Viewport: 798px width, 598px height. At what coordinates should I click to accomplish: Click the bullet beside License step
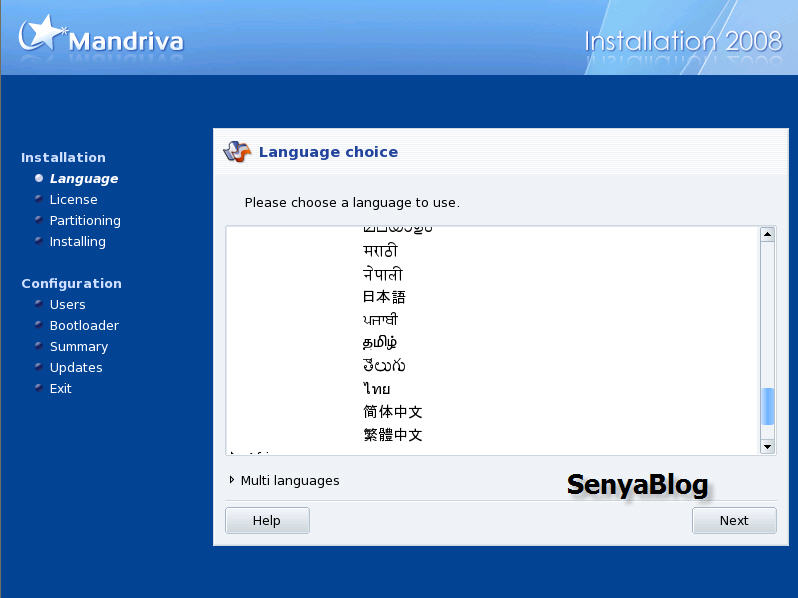[39, 198]
